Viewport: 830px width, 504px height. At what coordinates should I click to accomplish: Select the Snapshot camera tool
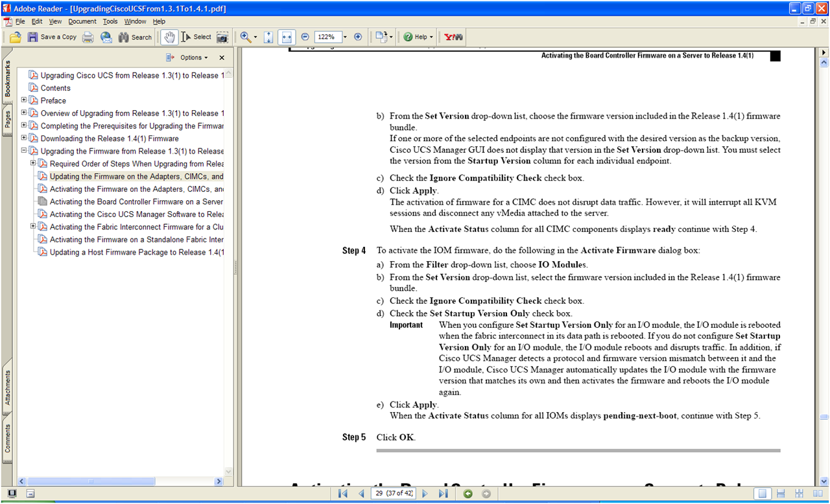click(222, 37)
